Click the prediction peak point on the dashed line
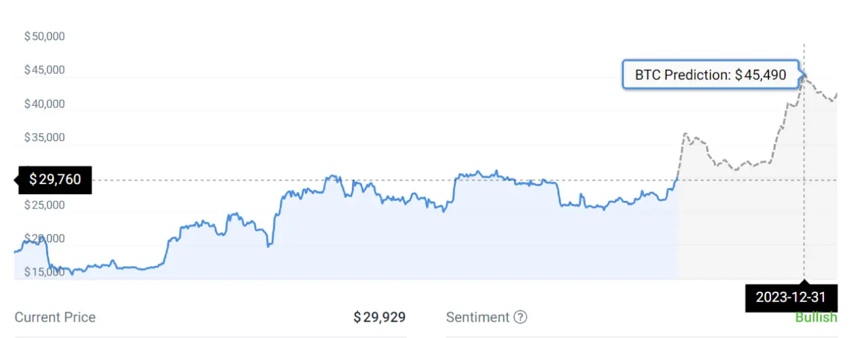Viewport: 868px width, 338px height. (804, 75)
